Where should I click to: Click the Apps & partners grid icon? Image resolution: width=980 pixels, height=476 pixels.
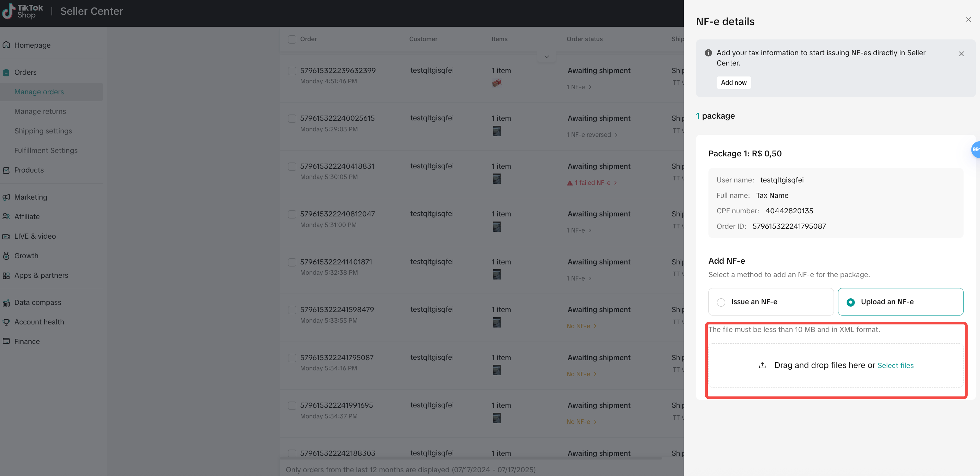(6, 275)
